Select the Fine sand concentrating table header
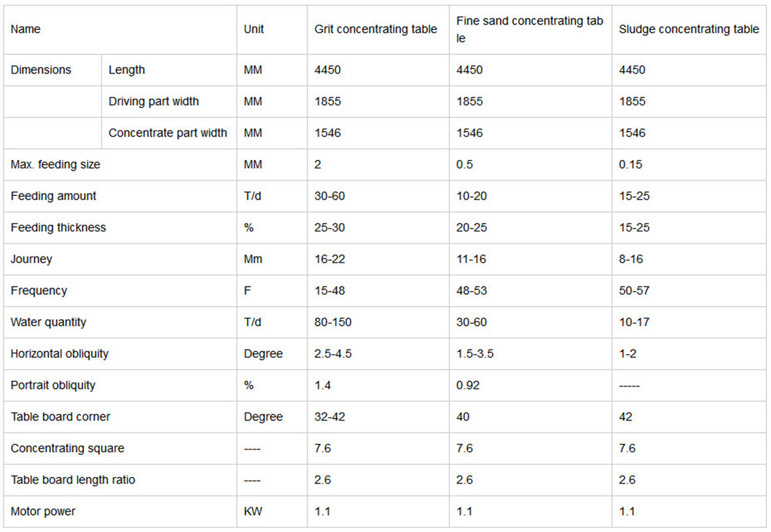 coord(530,29)
